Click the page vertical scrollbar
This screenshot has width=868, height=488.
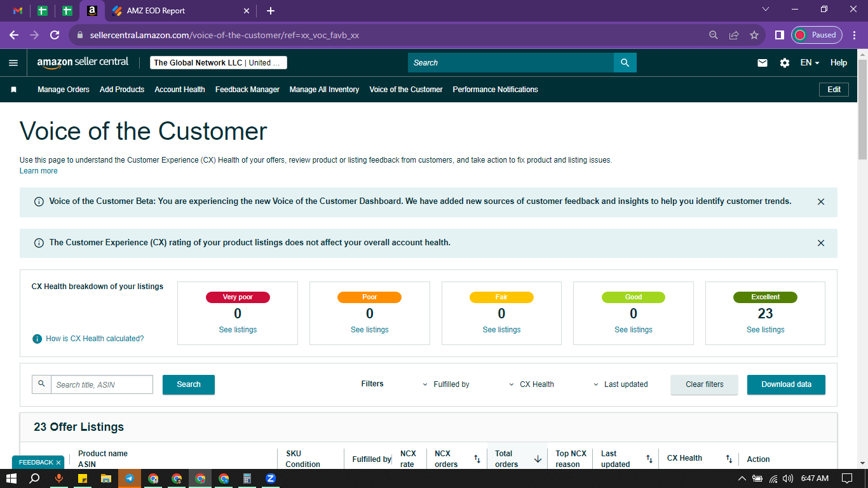pos(862,109)
